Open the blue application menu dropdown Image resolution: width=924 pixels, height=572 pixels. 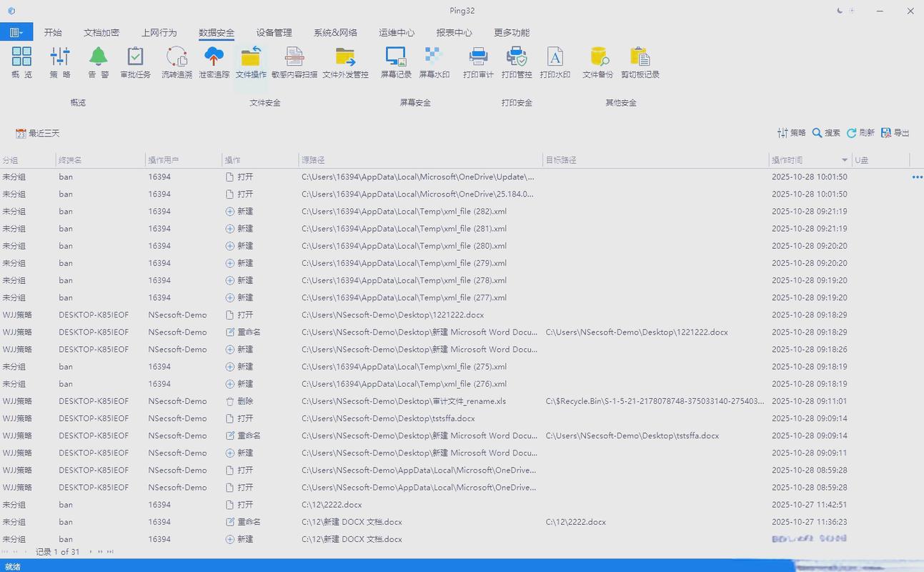tap(16, 32)
